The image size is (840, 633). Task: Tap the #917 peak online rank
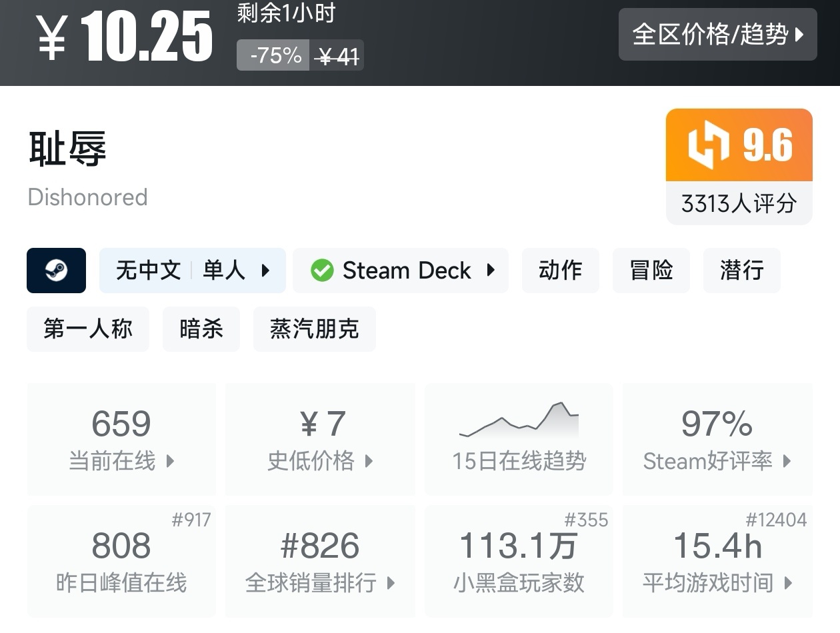(191, 520)
